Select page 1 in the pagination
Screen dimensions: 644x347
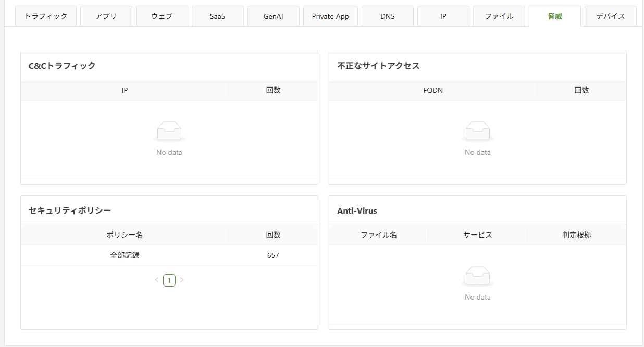coord(169,280)
